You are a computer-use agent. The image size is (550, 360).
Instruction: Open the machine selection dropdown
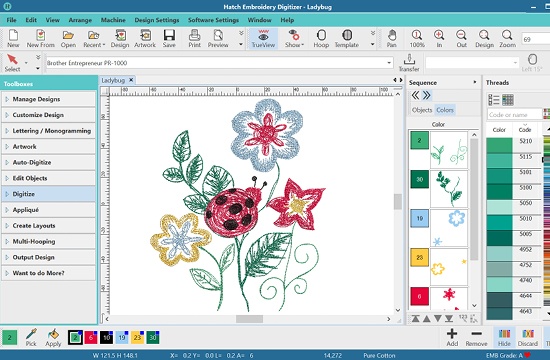pos(389,63)
